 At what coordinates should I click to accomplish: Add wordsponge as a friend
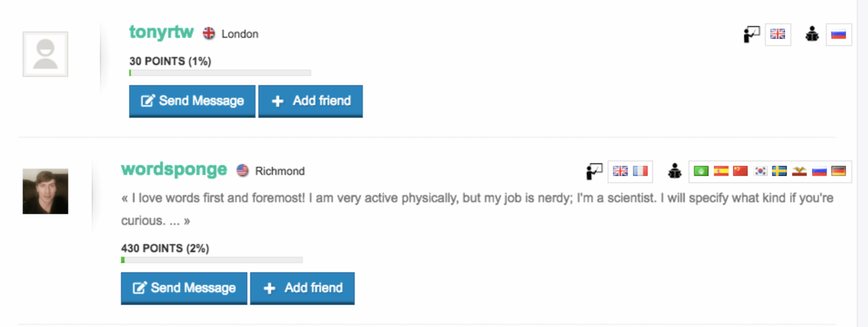302,288
